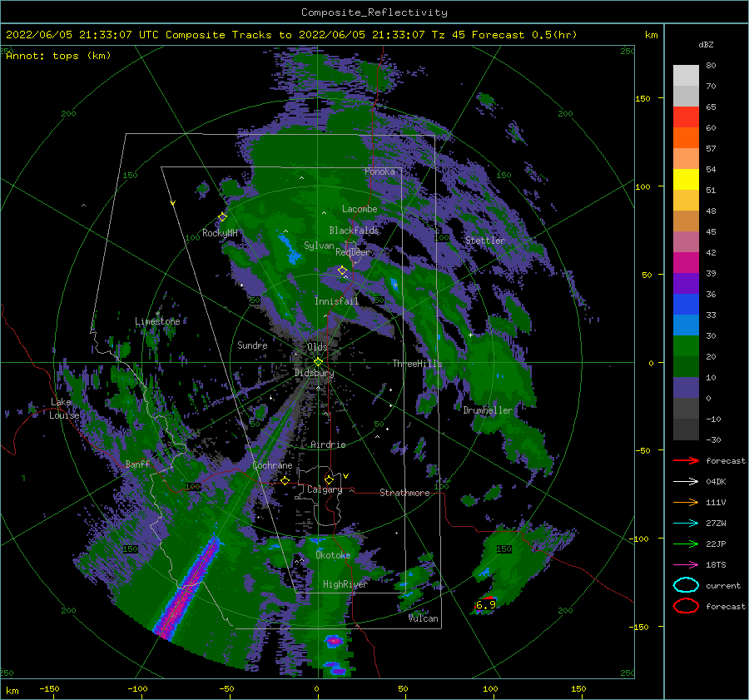The width and height of the screenshot is (749, 700).
Task: Select yellow diamond marker beside RockyMH
Action: (x=222, y=217)
